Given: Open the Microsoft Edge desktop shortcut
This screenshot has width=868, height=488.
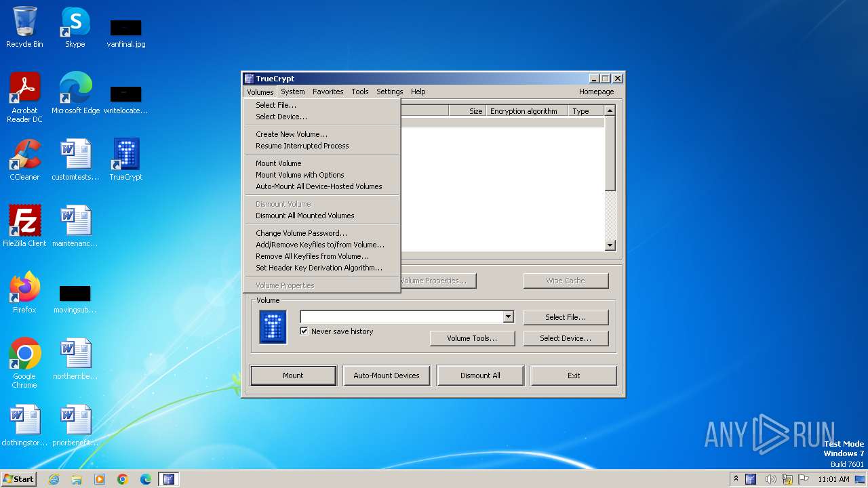Looking at the screenshot, I should [75, 94].
